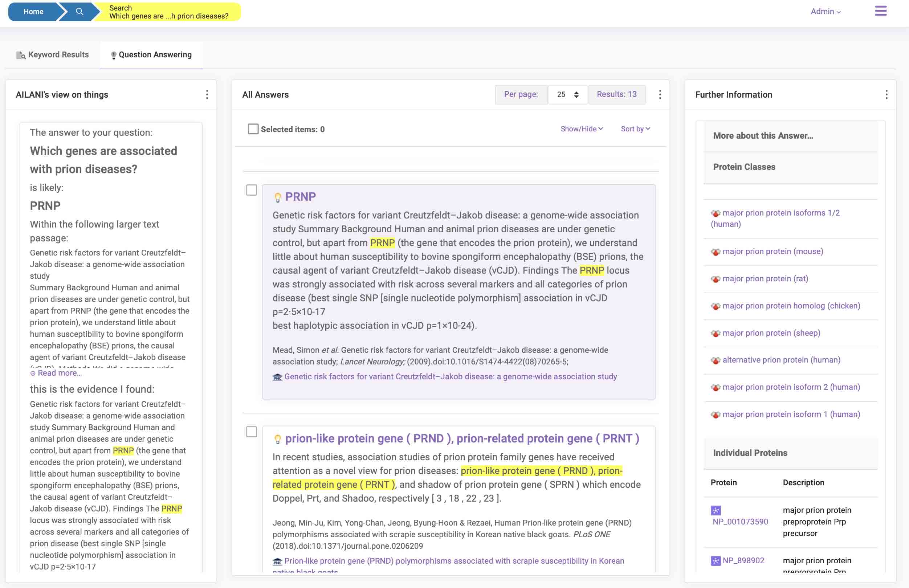This screenshot has height=588, width=909.
Task: Toggle the Selected items checkbox
Action: click(253, 129)
